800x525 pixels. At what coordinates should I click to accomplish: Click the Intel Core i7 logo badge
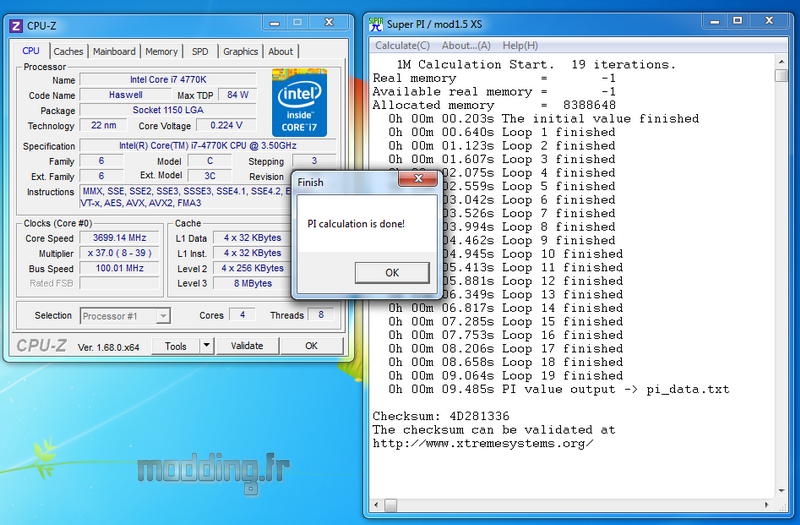point(299,103)
